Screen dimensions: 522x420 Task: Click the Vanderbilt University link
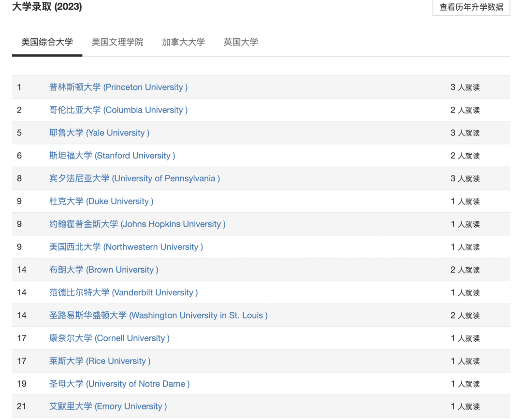click(x=123, y=292)
